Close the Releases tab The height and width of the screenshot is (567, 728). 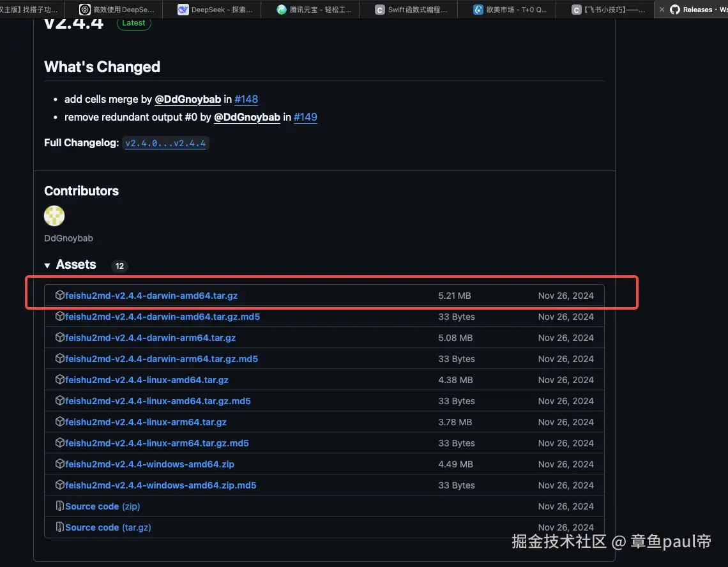tap(662, 10)
